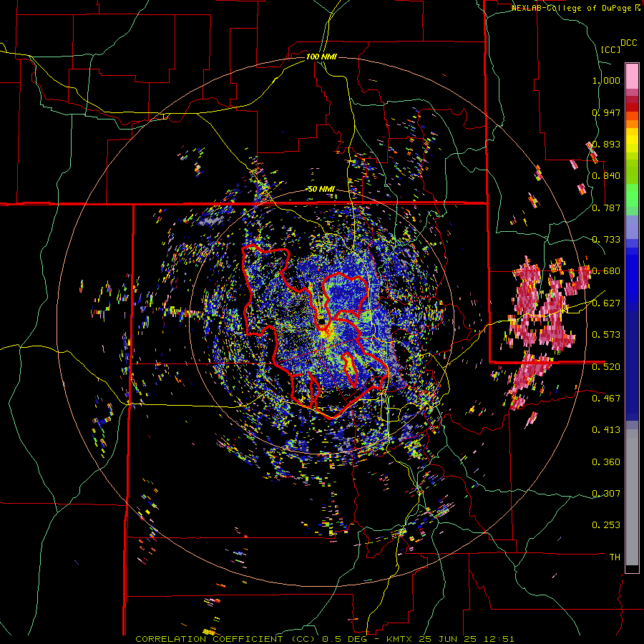Click the TH threshold label on scale
This screenshot has width=644, height=644.
point(615,557)
